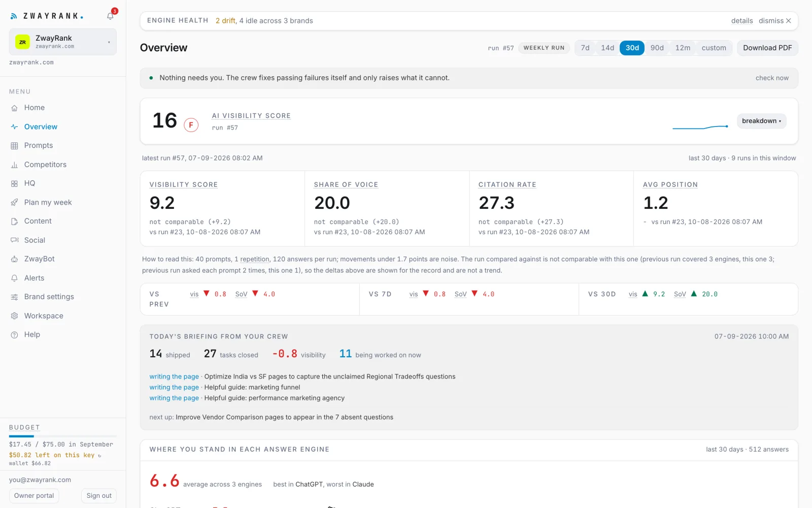Click the refresh icon beside key budget

tap(99, 456)
